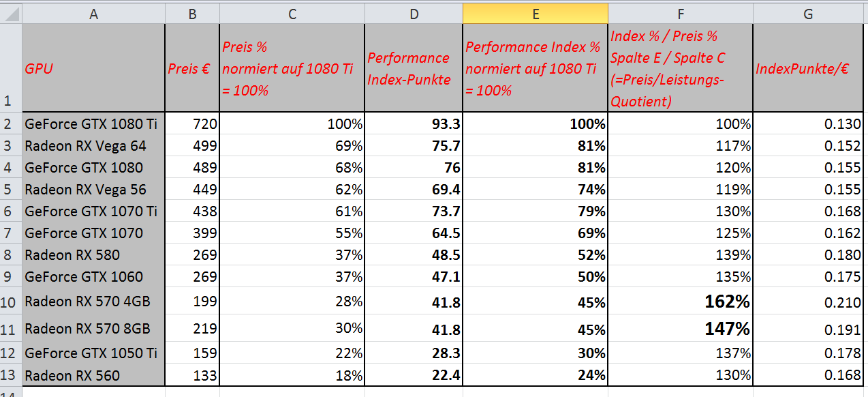Select the Radeon RX 560 cell
868x397 pixels.
[93, 375]
